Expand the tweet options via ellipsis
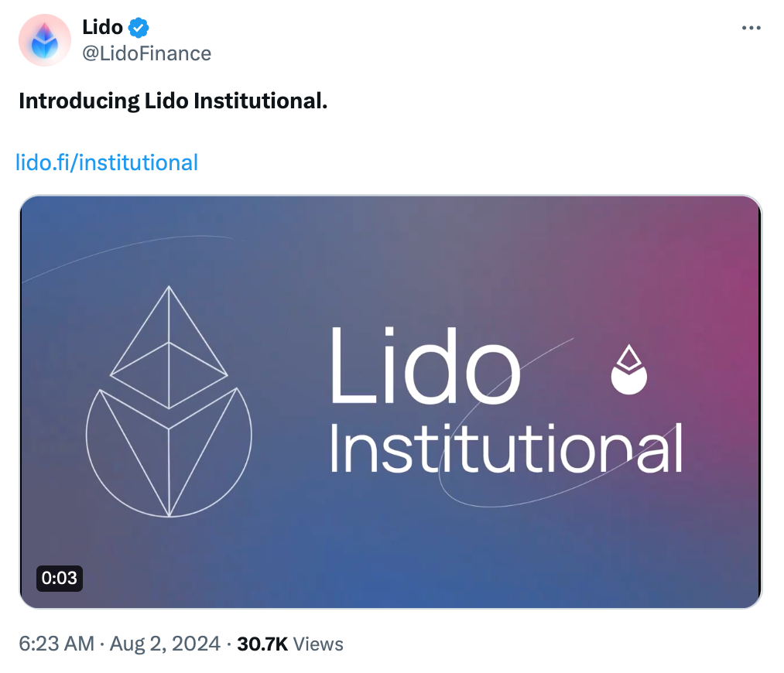This screenshot has width=784, height=673. pos(750,27)
